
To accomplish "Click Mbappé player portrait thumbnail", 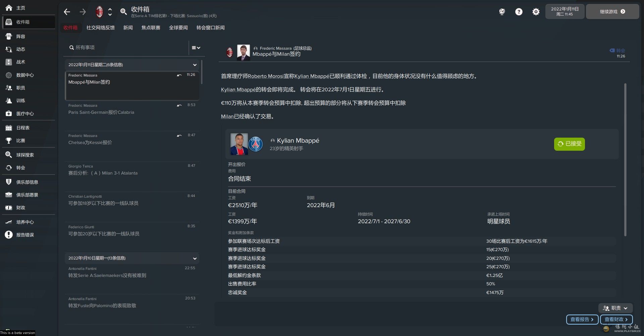I will click(239, 144).
